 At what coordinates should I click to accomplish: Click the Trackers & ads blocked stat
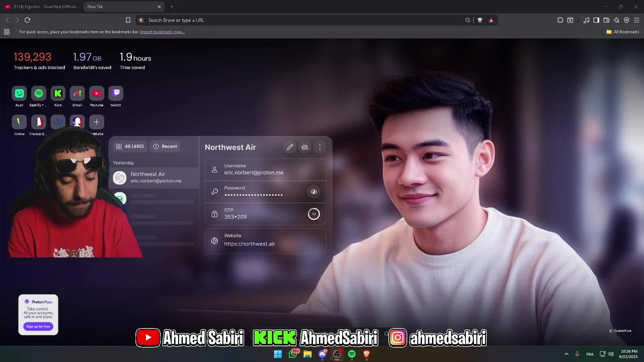[x=39, y=61]
